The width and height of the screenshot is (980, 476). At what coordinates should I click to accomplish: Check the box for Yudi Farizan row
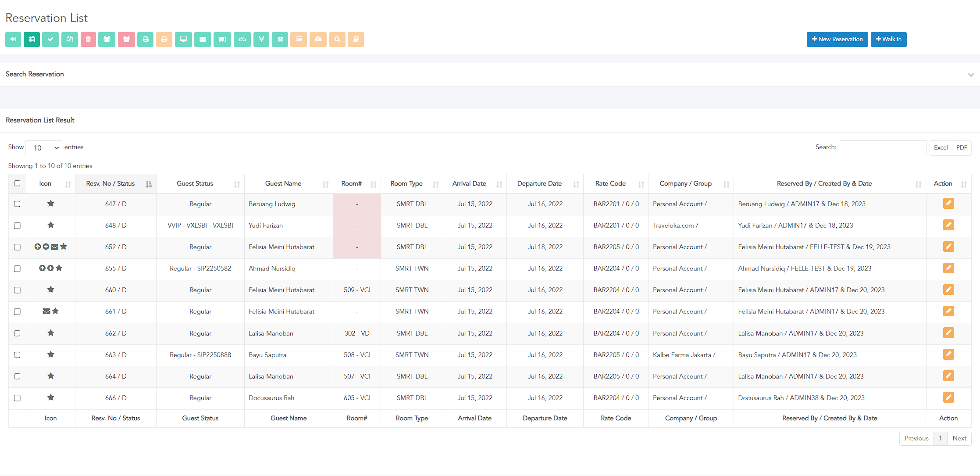(x=17, y=225)
